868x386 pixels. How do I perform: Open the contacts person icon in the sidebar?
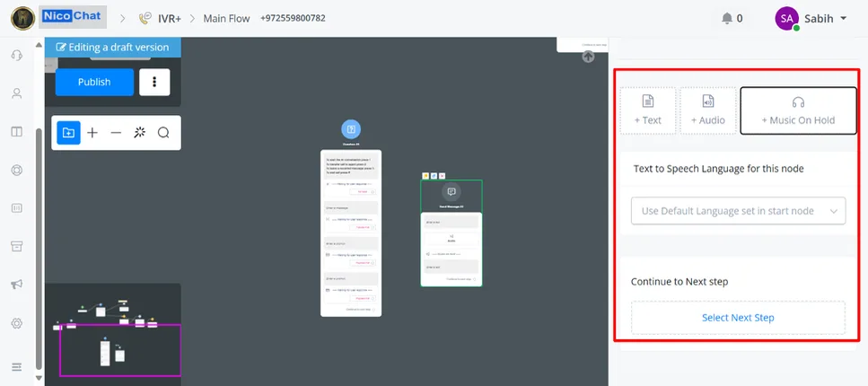pos(17,93)
